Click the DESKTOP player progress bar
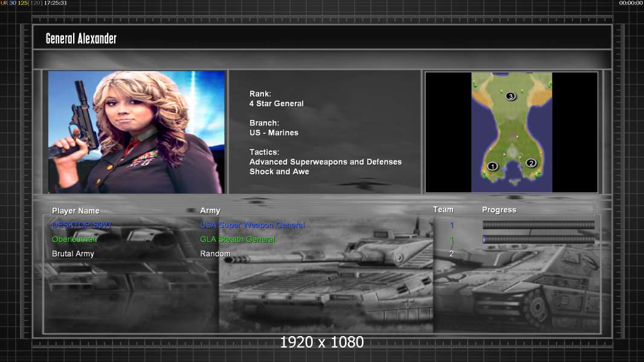Viewport: 644px width, 362px height. 538,224
